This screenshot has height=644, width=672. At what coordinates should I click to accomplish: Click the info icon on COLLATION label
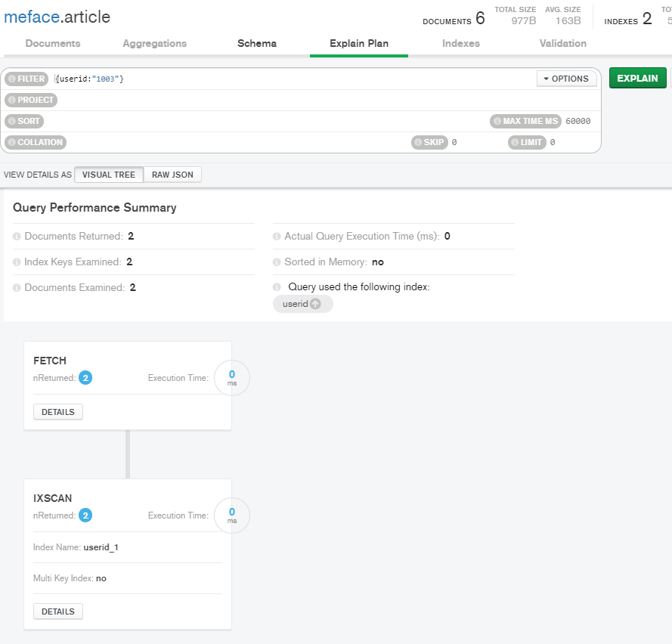click(11, 142)
